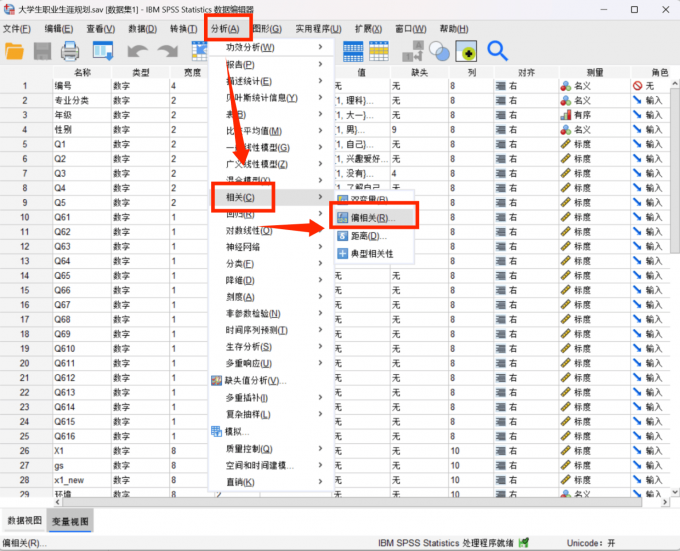680x551 pixels.
Task: Expand the 功效分析(W) submenu arrow
Action: click(x=320, y=47)
